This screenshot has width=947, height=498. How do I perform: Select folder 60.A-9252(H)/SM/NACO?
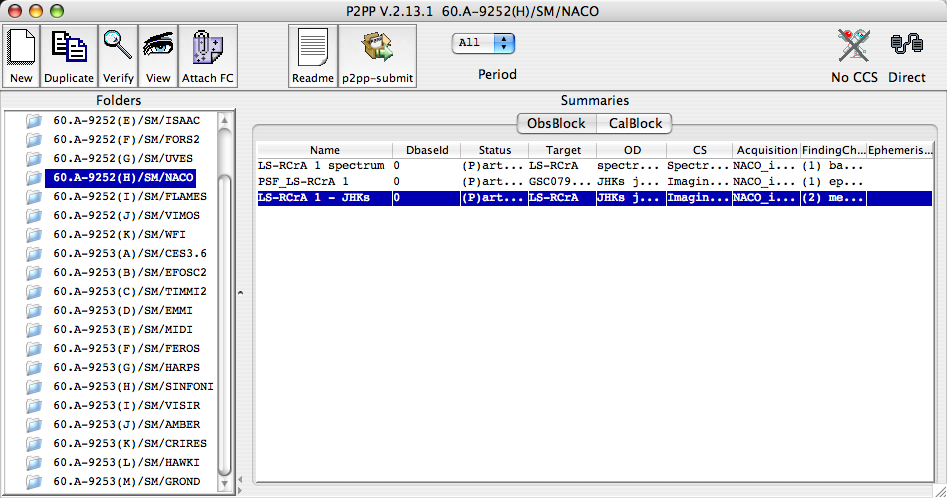(x=123, y=177)
